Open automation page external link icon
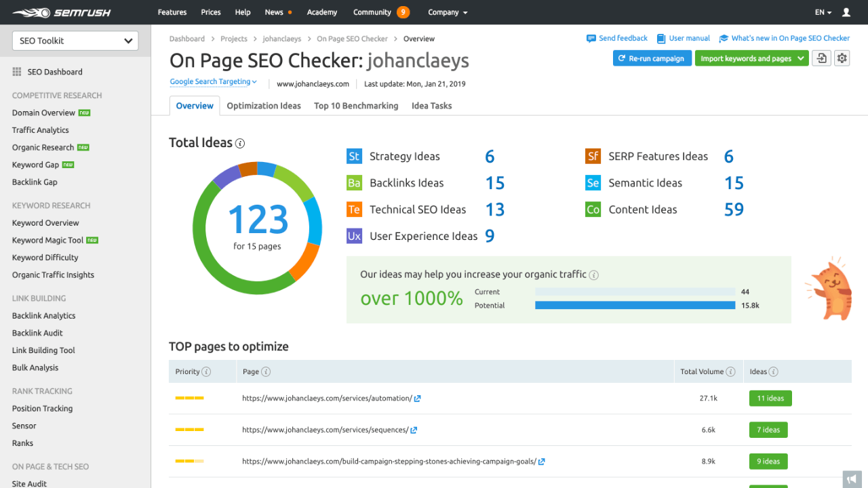Image resolution: width=868 pixels, height=488 pixels. [x=418, y=399]
